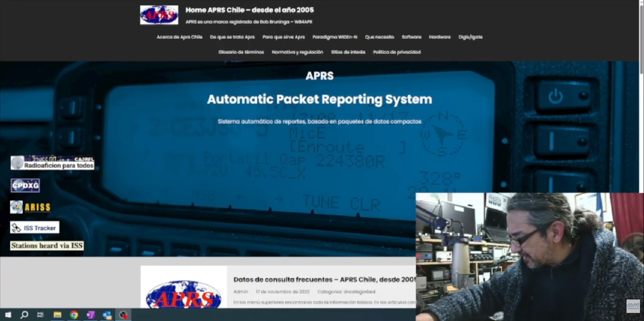Click the APRS heading above the hero title
The image size is (644, 321).
tap(319, 76)
